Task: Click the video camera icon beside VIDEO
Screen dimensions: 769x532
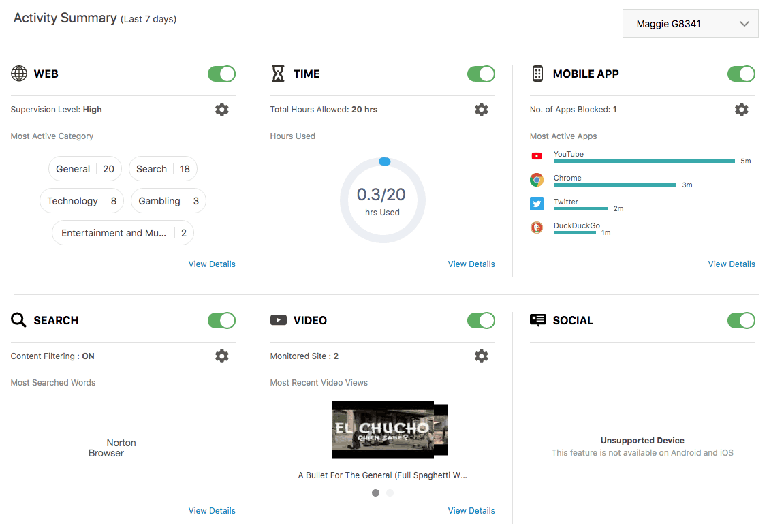Action: (279, 320)
